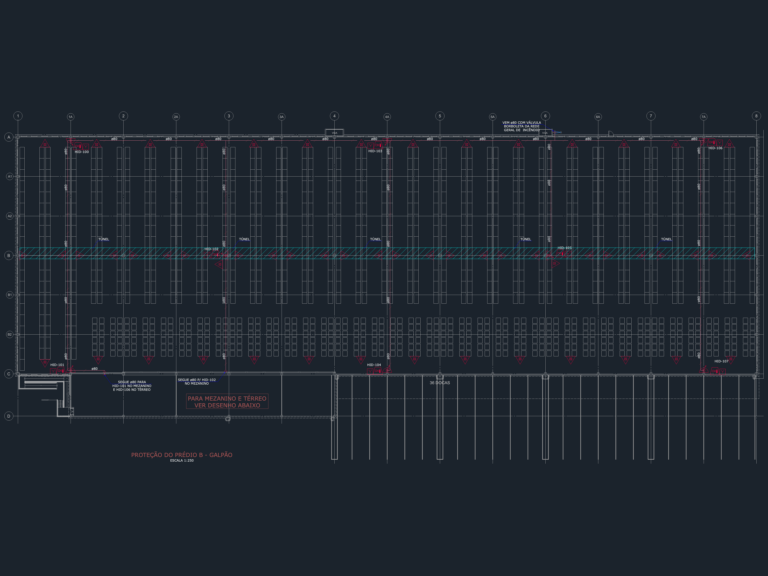The height and width of the screenshot is (576, 768).
Task: Select grid bubble 8 on the top axis
Action: point(756,116)
